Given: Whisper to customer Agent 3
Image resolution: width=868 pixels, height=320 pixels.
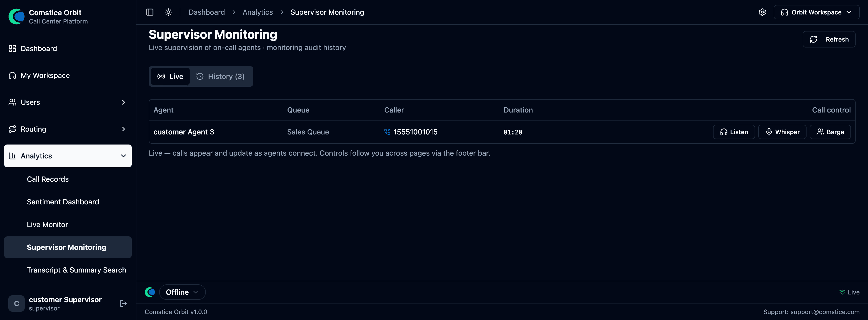Looking at the screenshot, I should [782, 132].
